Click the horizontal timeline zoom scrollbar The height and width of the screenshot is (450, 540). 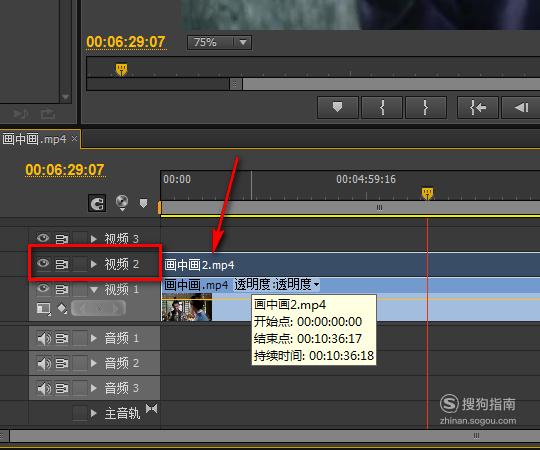[275, 436]
